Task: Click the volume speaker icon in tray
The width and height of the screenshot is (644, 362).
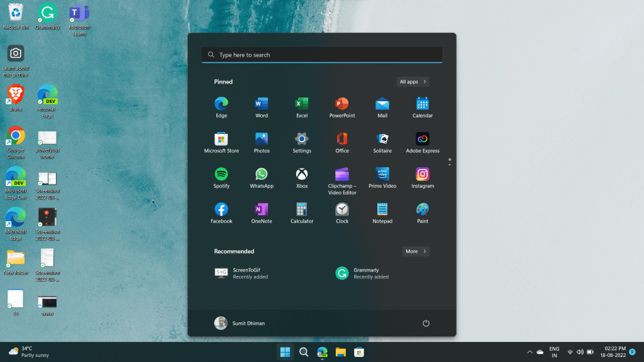Action: (x=580, y=352)
